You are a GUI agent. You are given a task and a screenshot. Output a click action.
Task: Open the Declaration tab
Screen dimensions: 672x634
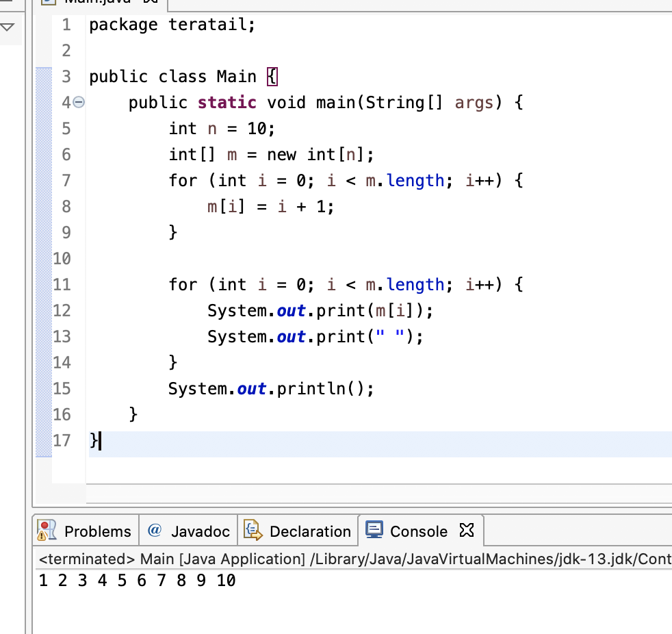(x=298, y=531)
